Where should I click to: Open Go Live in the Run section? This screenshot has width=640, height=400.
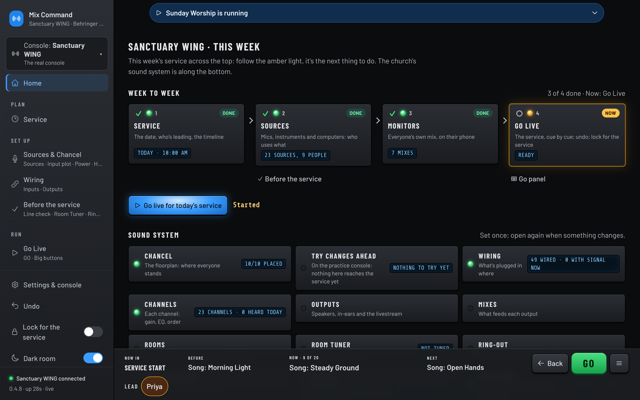(57, 253)
